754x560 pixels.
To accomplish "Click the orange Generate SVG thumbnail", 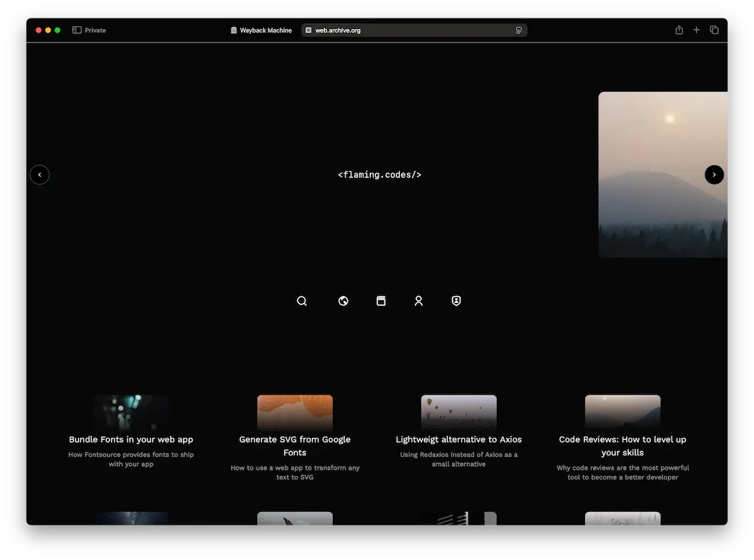I will coord(295,412).
